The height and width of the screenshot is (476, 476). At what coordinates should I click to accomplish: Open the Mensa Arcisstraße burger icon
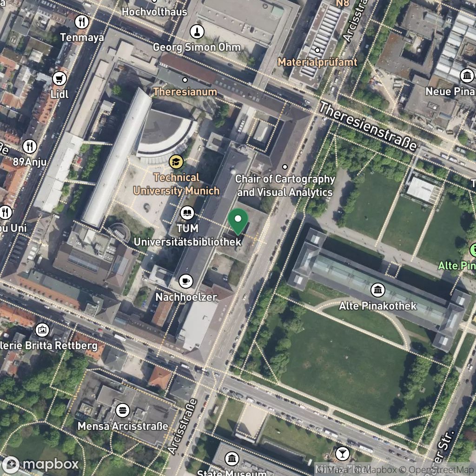[x=123, y=411]
